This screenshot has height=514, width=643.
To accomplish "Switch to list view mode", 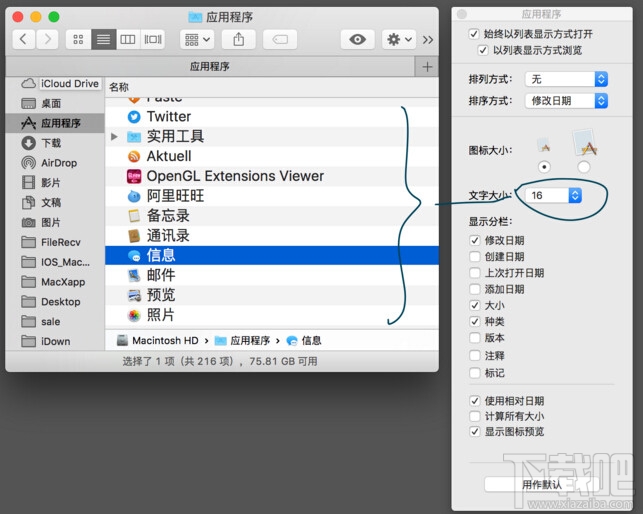I will 103,39.
